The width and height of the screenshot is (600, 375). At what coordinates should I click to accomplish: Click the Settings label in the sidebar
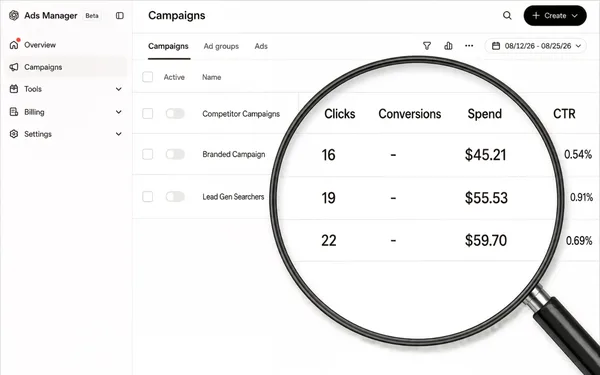[x=38, y=134]
